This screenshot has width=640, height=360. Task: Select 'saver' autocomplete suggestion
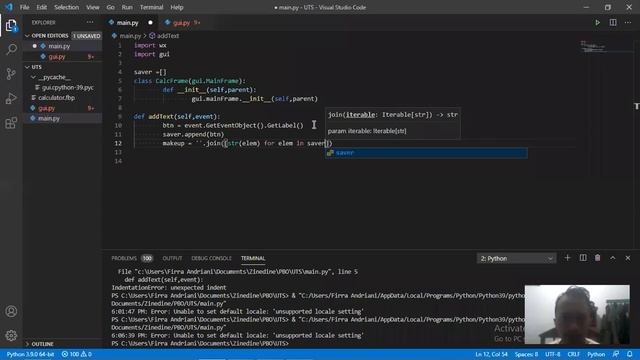click(426, 153)
